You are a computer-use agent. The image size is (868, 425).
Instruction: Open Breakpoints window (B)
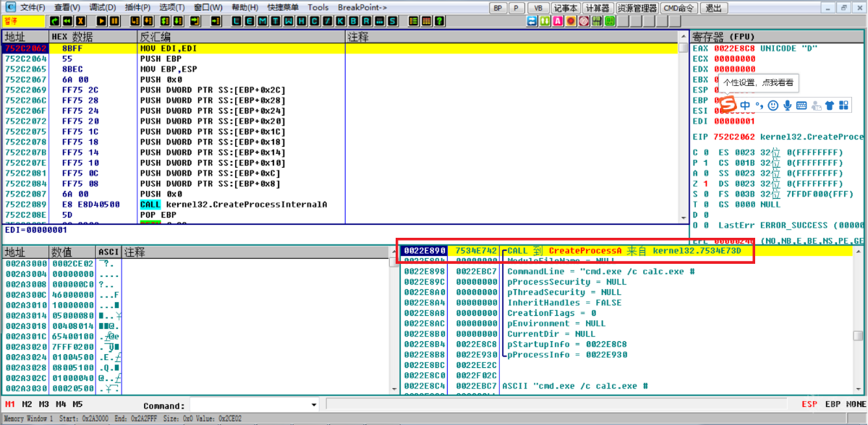pos(353,21)
